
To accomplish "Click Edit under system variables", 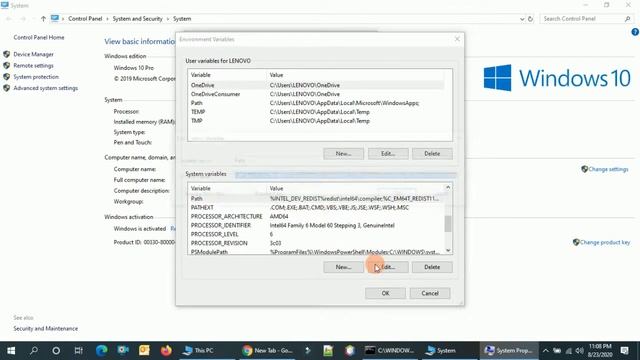I will point(388,267).
